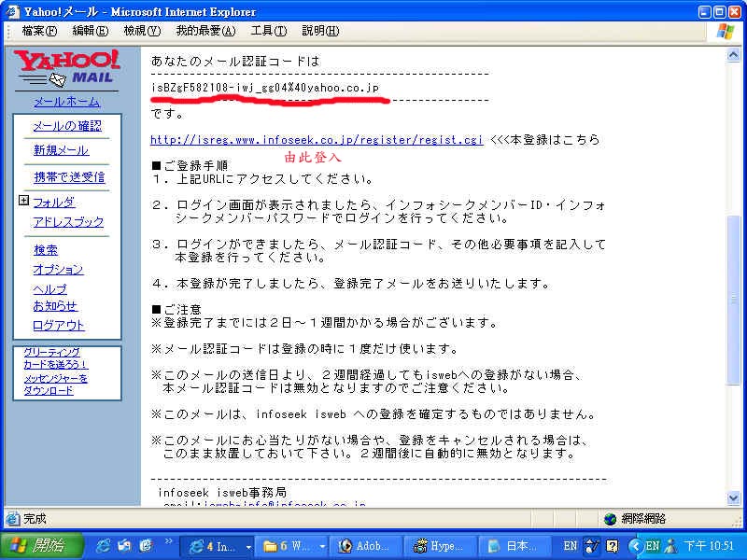Expand the Quick Launch overflow chevron
The width and height of the screenshot is (747, 560).
[x=169, y=541]
